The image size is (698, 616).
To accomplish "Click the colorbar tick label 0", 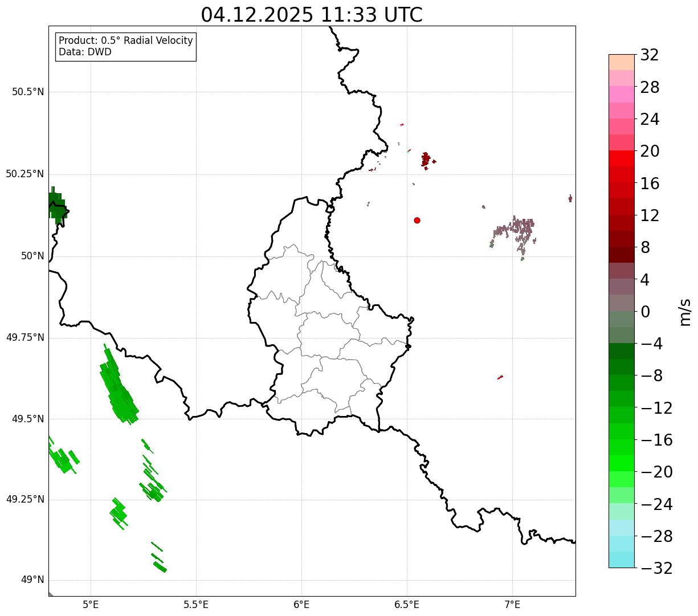I will click(x=645, y=312).
